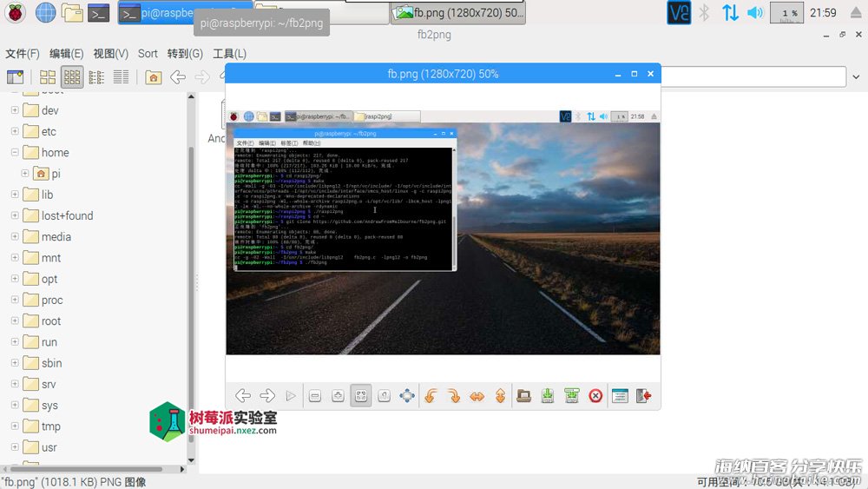Viewport: 868px width, 489px height.
Task: Expand the media folder node
Action: click(x=15, y=236)
